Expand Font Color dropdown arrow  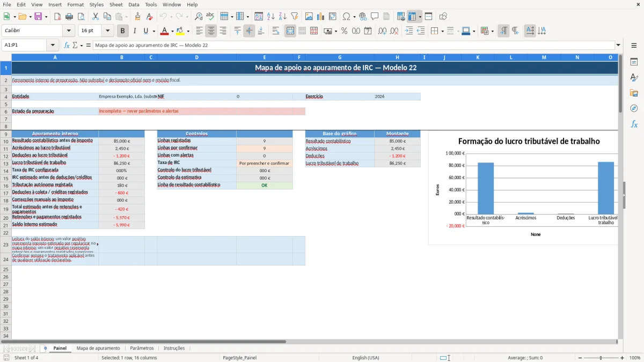[x=172, y=31]
